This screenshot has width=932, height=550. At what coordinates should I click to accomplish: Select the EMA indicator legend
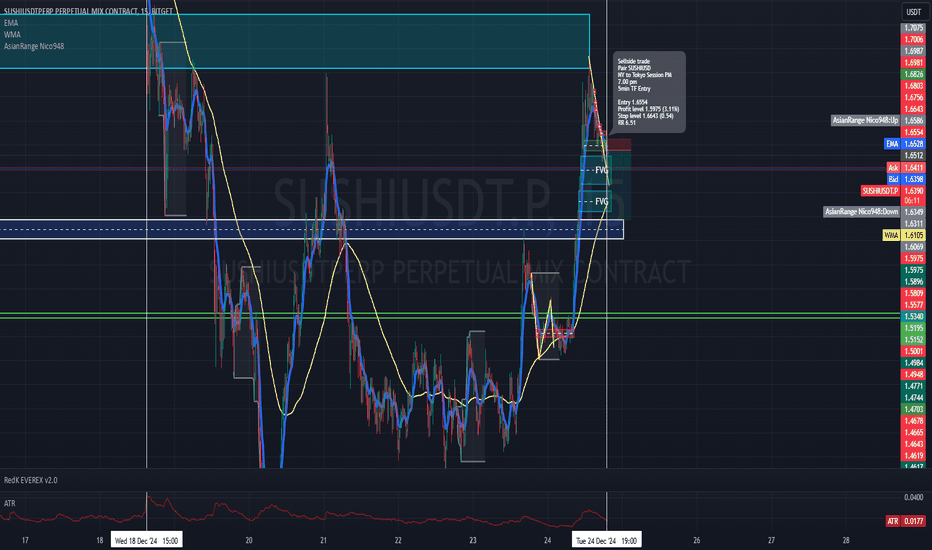(x=11, y=23)
